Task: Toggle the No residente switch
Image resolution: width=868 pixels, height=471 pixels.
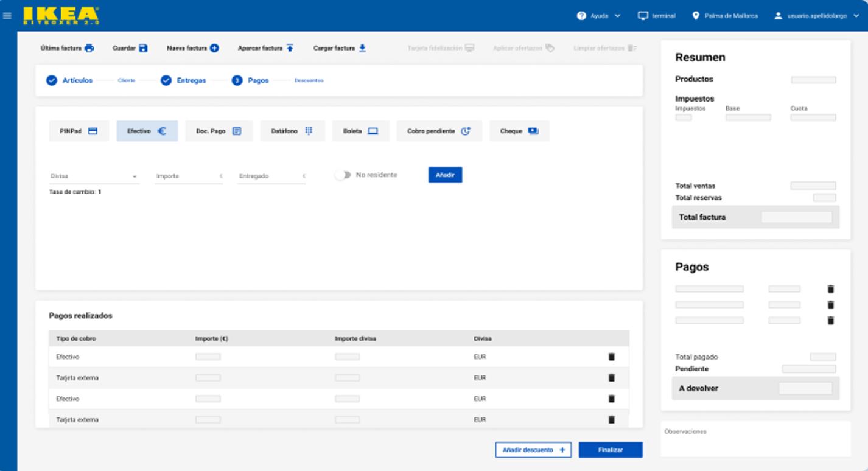Action: [x=343, y=175]
